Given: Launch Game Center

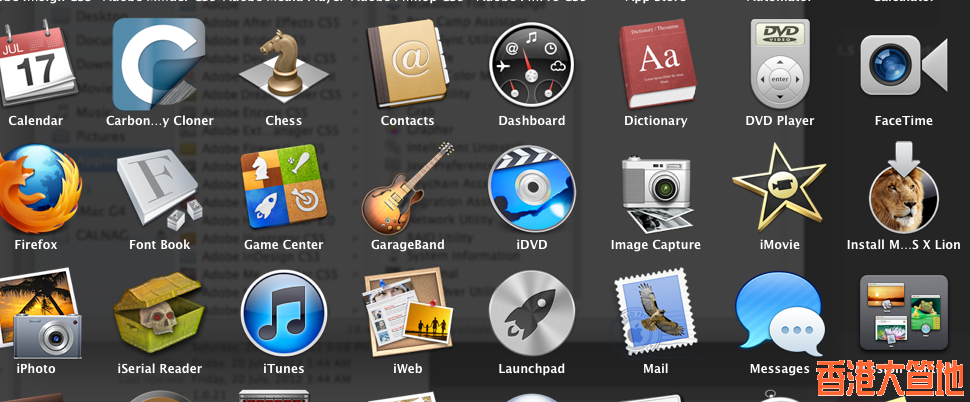Looking at the screenshot, I should [x=284, y=187].
